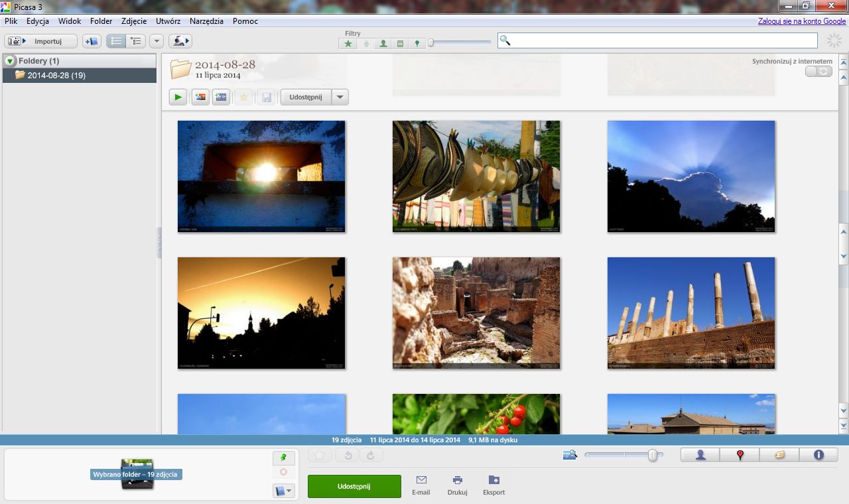Expand the dropdown next to folder Udostępnij
Image resolution: width=849 pixels, height=504 pixels.
pyautogui.click(x=340, y=97)
